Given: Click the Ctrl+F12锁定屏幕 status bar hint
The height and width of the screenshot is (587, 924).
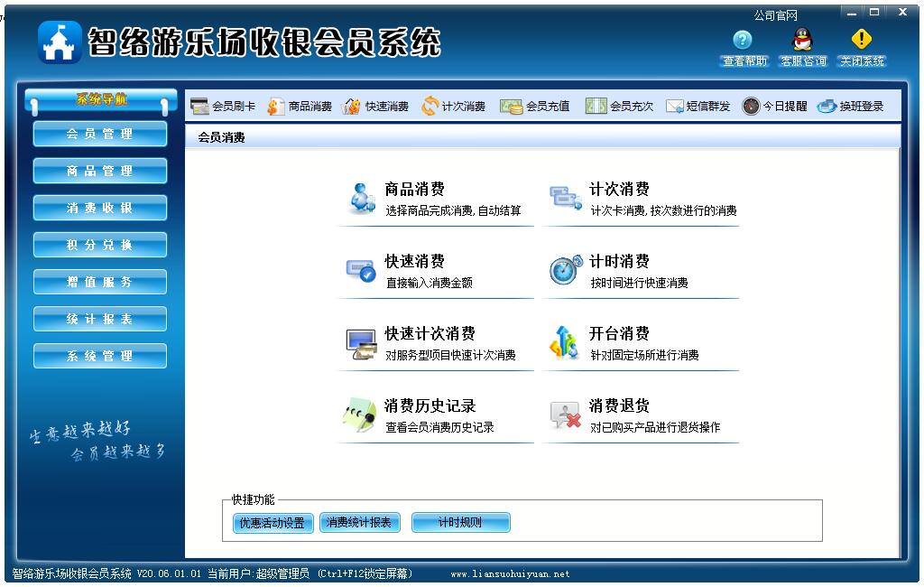Looking at the screenshot, I should tap(365, 573).
